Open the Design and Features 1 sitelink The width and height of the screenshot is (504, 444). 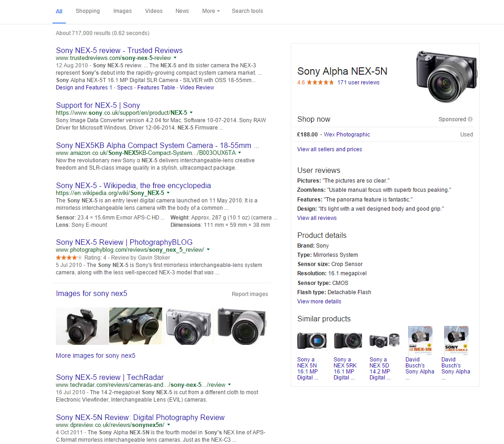point(84,88)
